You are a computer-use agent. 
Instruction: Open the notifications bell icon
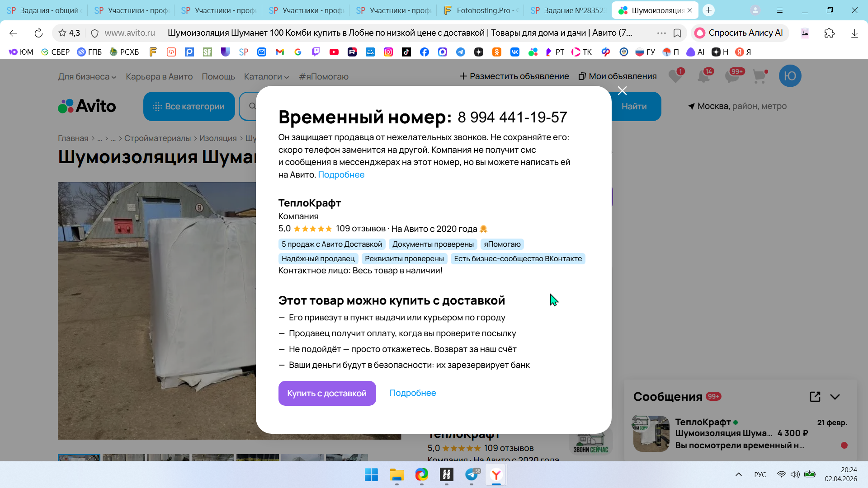click(703, 76)
